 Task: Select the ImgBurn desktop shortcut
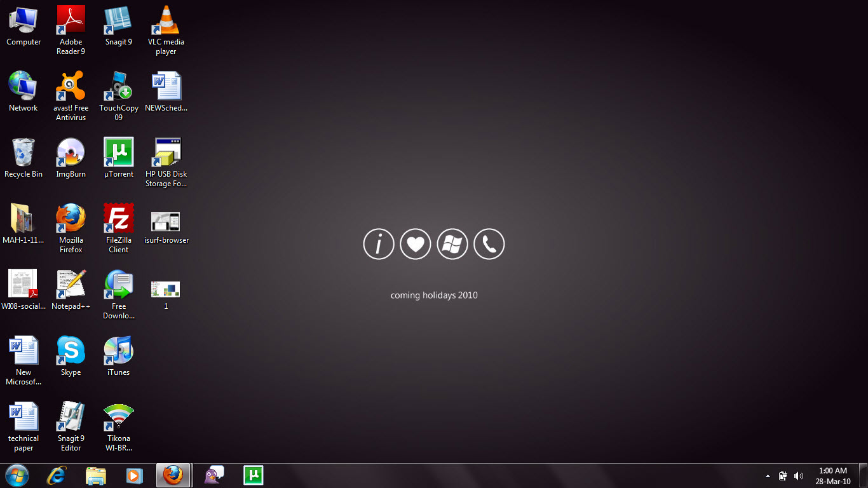(x=71, y=158)
